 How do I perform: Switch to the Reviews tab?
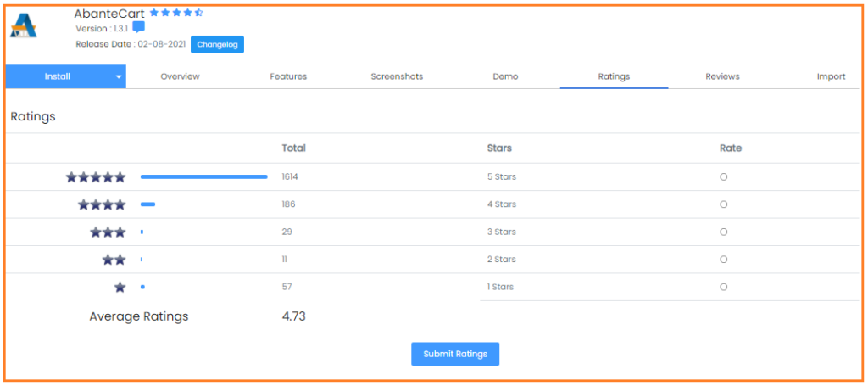pyautogui.click(x=722, y=76)
